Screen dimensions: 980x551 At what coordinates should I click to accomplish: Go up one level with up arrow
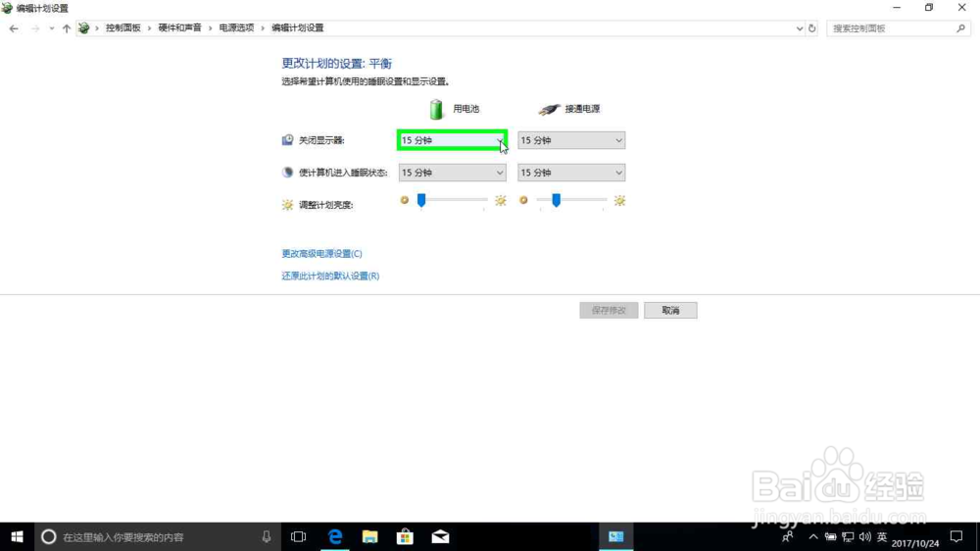67,28
